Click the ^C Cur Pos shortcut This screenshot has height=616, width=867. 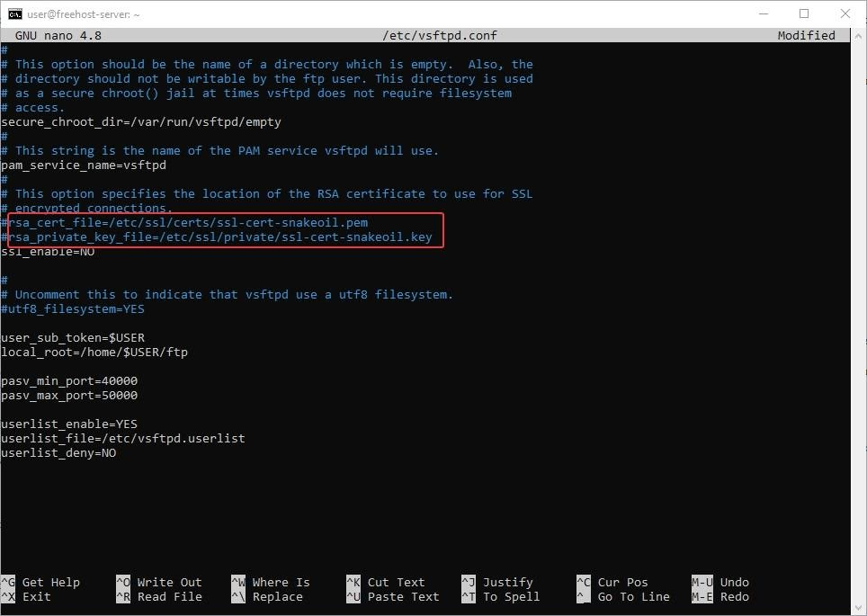point(612,582)
